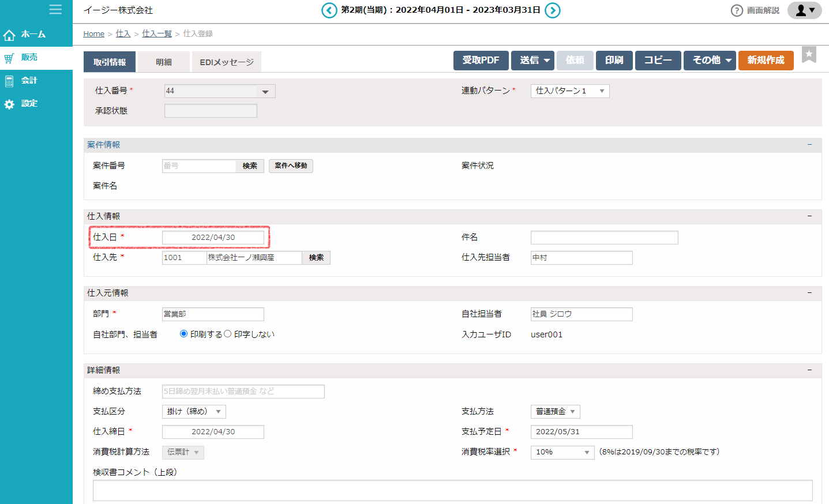Click the Home house icon in sidebar

pyautogui.click(x=9, y=35)
